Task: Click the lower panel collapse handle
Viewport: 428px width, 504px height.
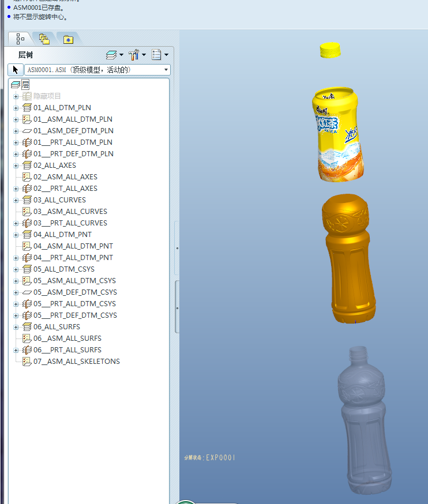Action: 177,307
